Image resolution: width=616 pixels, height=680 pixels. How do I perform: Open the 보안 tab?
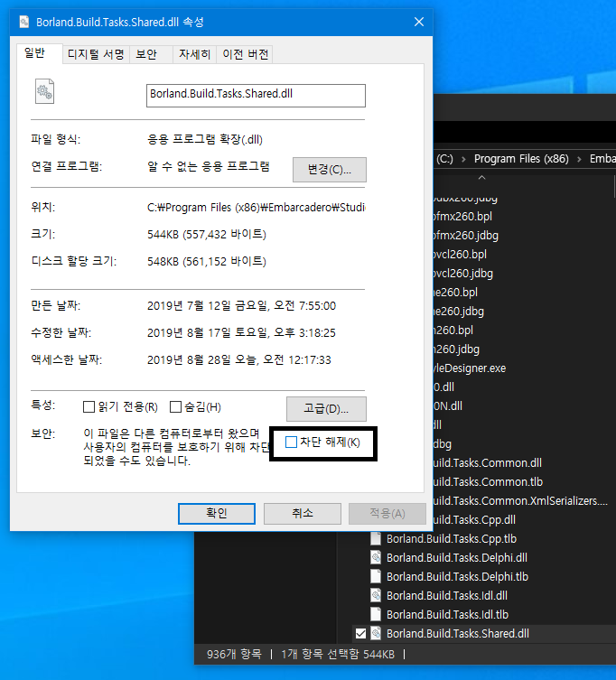[146, 54]
